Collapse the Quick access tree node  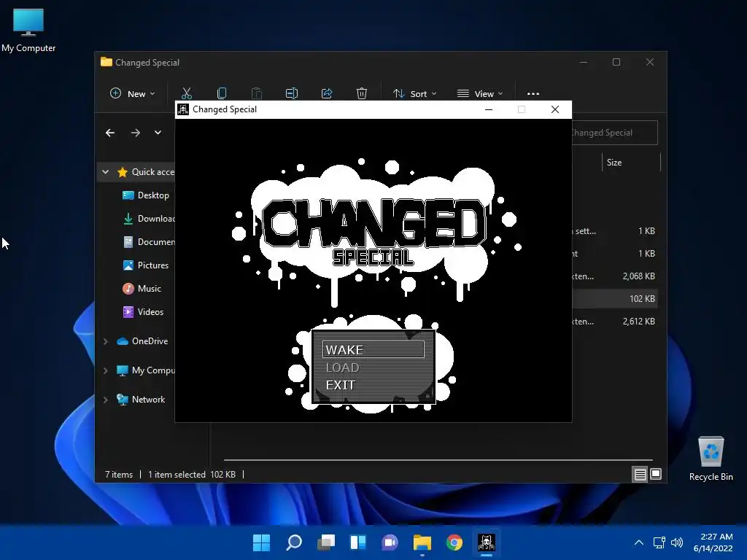tap(105, 172)
